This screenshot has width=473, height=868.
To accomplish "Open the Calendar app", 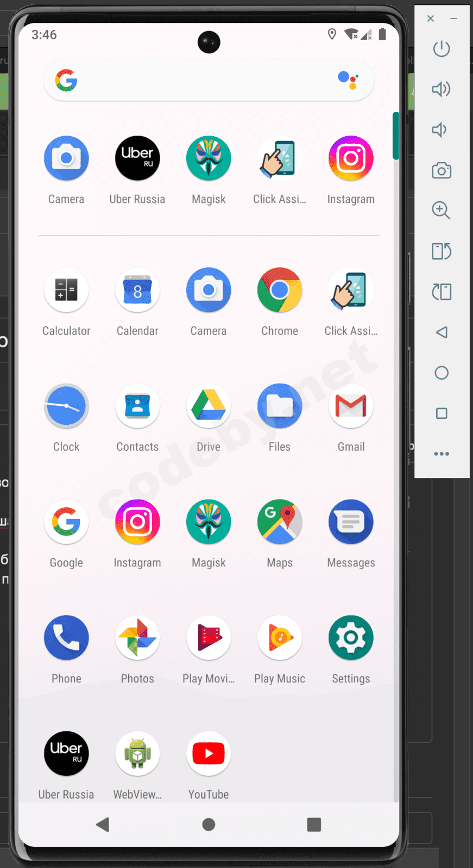I will tap(137, 290).
